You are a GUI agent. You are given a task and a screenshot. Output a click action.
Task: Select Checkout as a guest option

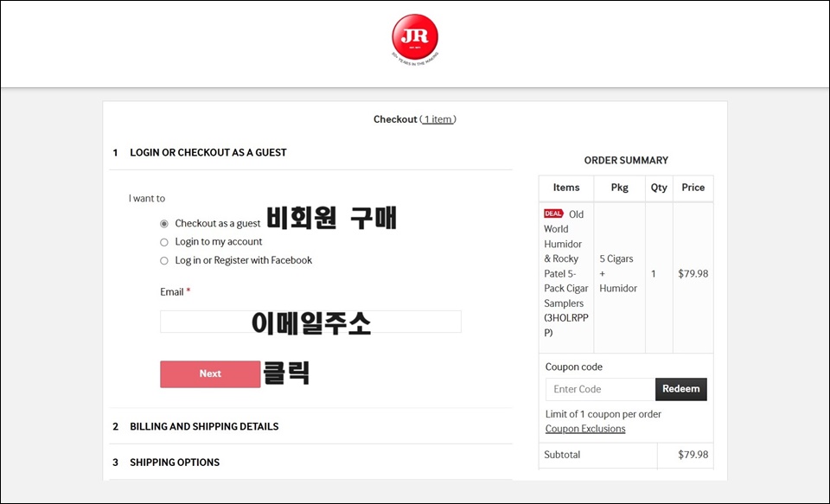(x=164, y=224)
